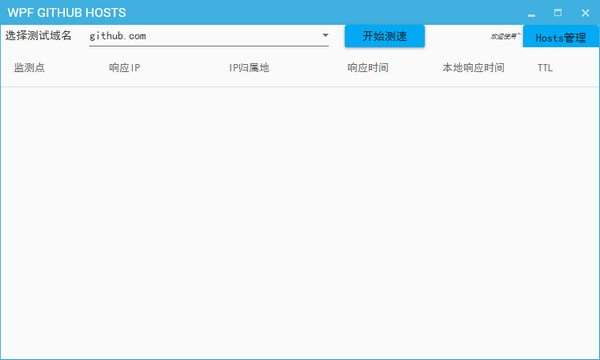Click the empty space between 开始测速 and status text
The width and height of the screenshot is (600, 360).
[458, 36]
